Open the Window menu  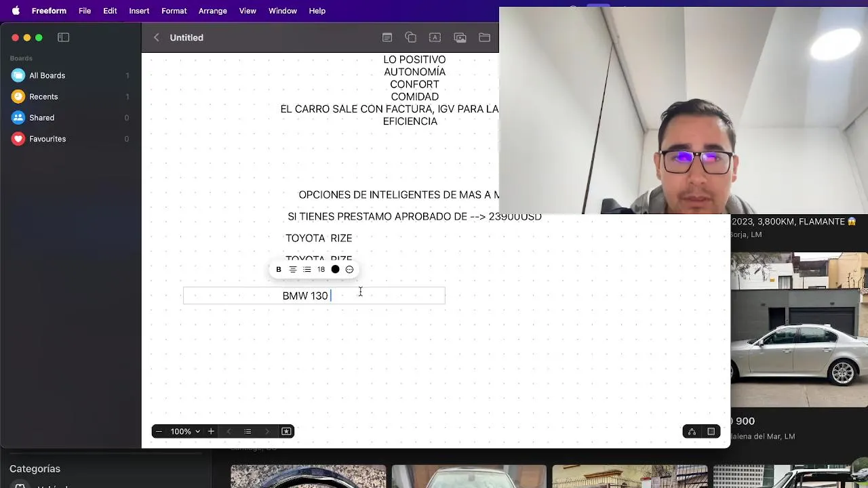(x=283, y=11)
